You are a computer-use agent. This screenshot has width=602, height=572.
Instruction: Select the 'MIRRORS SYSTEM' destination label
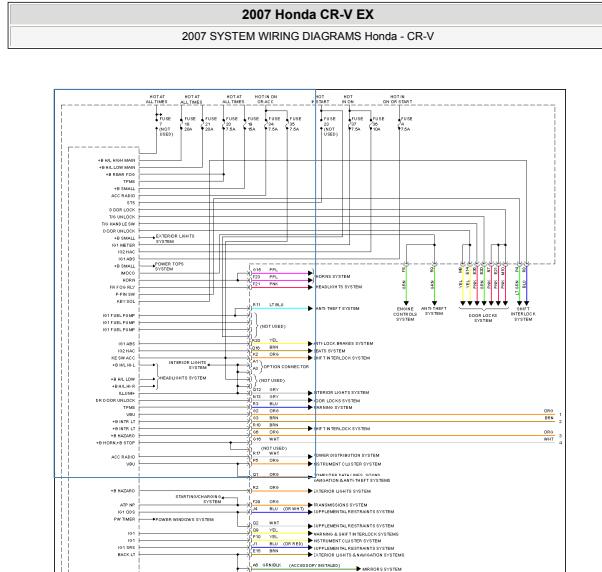(382, 569)
